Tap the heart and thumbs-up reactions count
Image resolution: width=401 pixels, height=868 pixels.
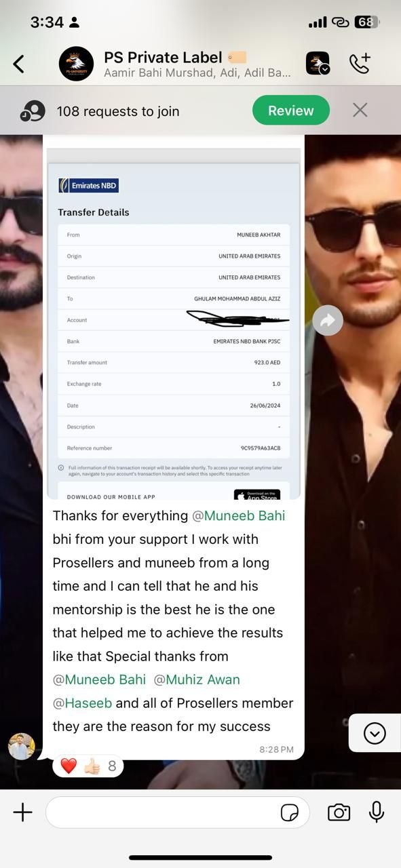tap(88, 766)
